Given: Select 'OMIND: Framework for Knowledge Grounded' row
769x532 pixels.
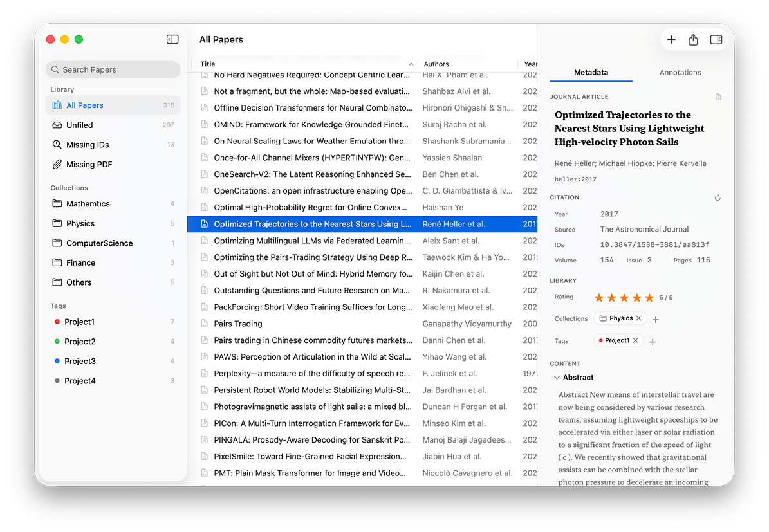Looking at the screenshot, I should [362, 125].
